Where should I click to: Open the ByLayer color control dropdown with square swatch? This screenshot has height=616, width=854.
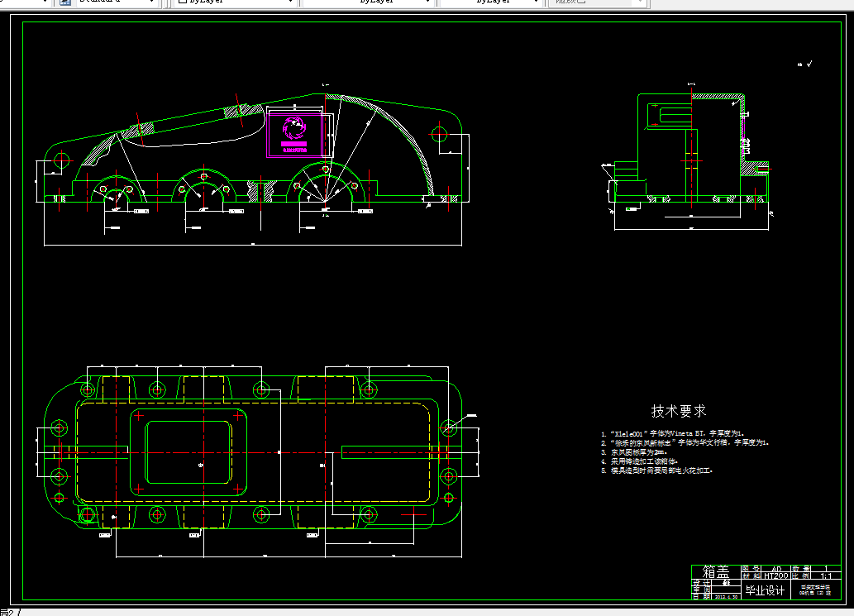point(236,2)
